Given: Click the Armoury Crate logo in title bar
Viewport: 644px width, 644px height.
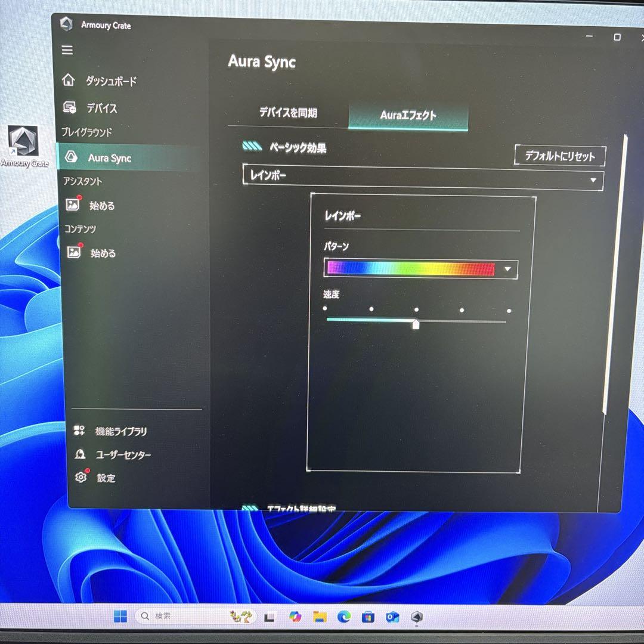Looking at the screenshot, I should coord(67,24).
